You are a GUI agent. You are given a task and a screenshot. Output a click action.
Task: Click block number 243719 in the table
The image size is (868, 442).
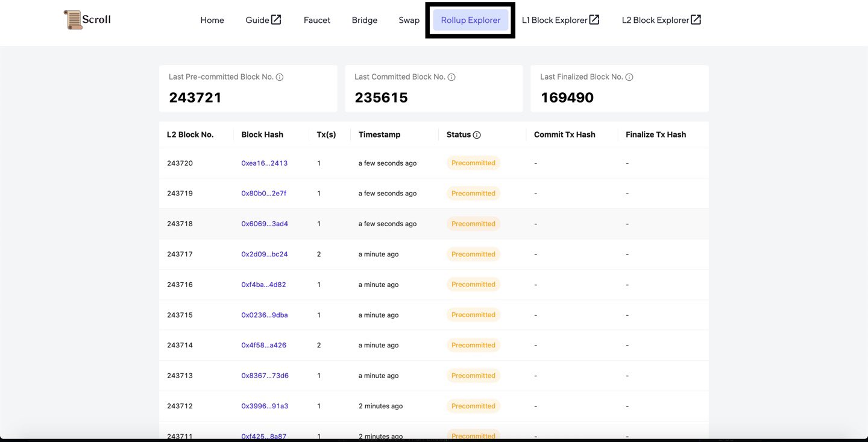coord(180,194)
